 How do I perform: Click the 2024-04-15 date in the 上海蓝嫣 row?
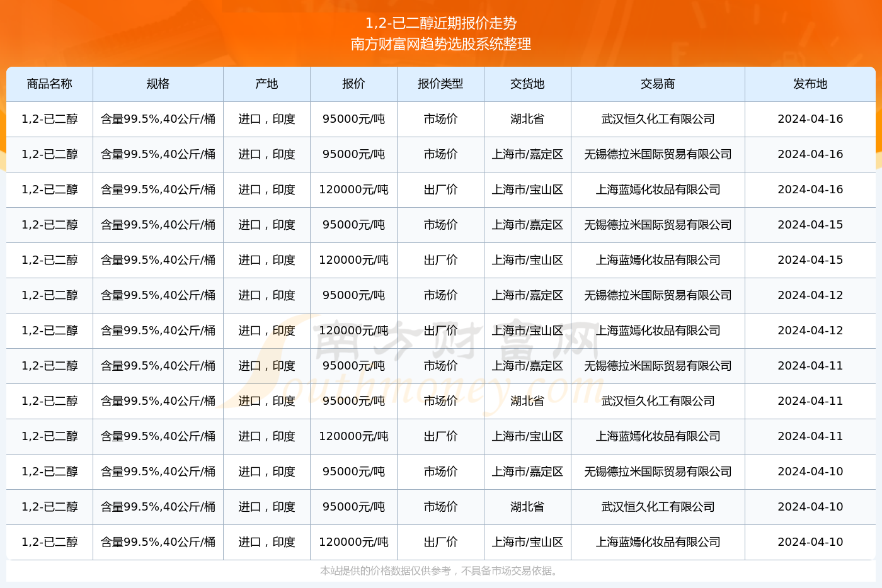[x=810, y=260]
